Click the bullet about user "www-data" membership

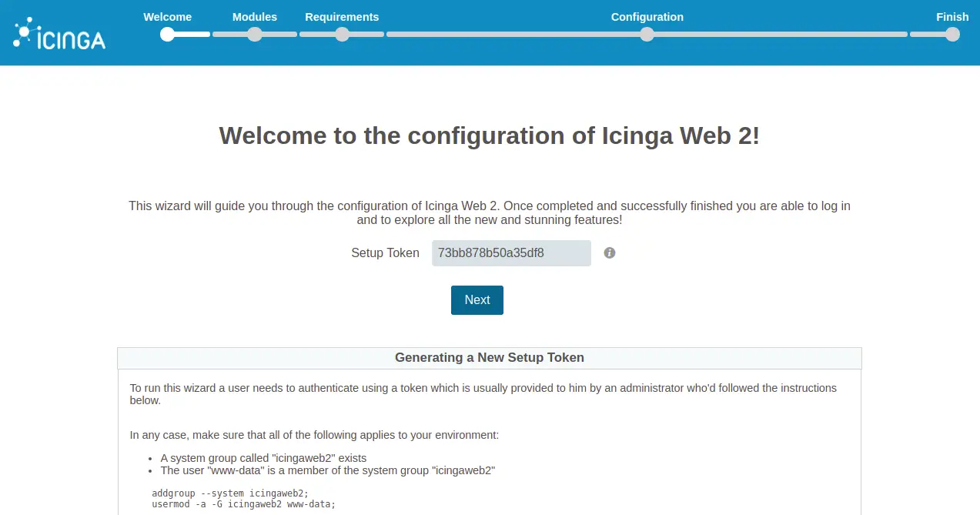(x=327, y=470)
